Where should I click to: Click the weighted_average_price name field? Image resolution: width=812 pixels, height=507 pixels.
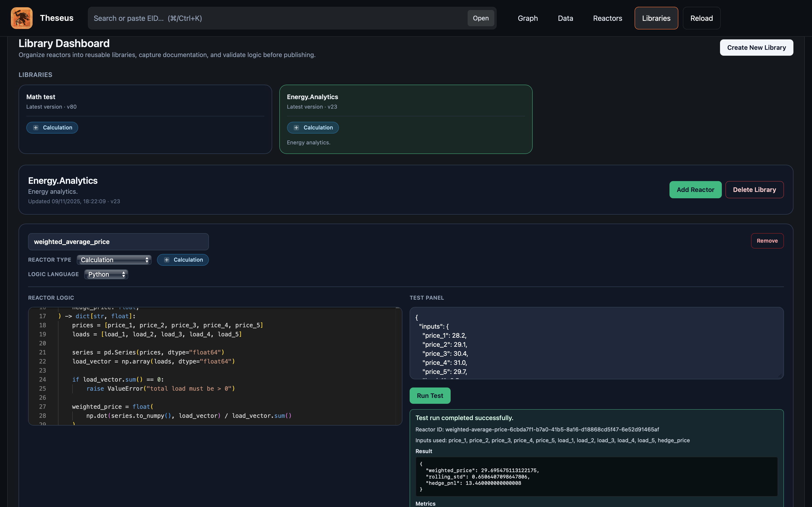pos(118,242)
